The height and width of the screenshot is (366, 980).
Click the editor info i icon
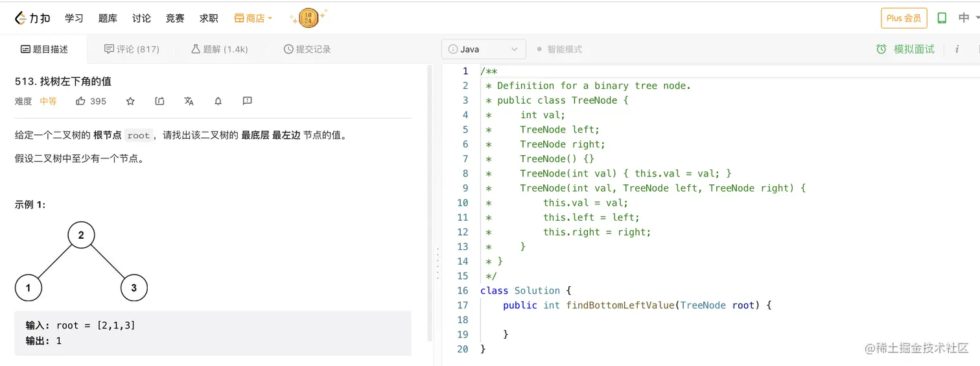(x=957, y=49)
